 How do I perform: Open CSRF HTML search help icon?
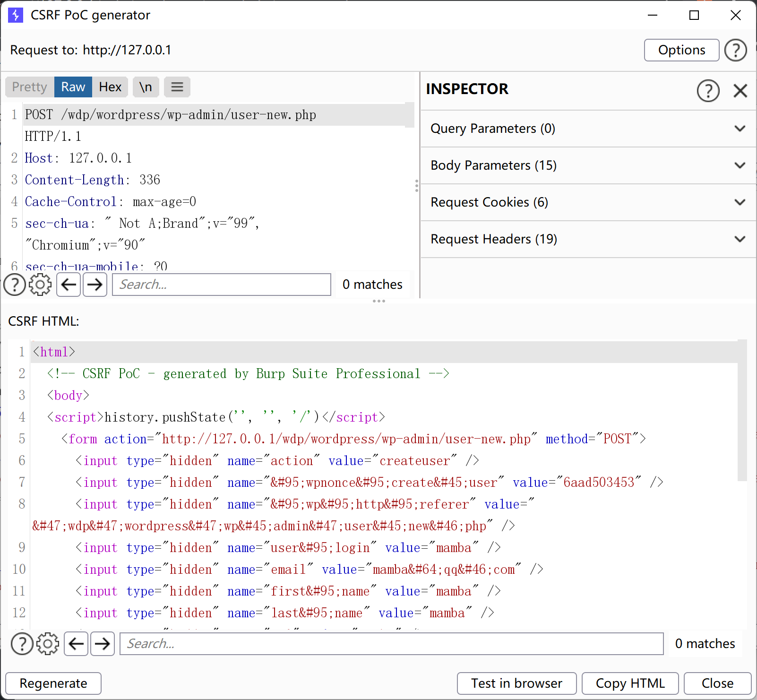[22, 644]
